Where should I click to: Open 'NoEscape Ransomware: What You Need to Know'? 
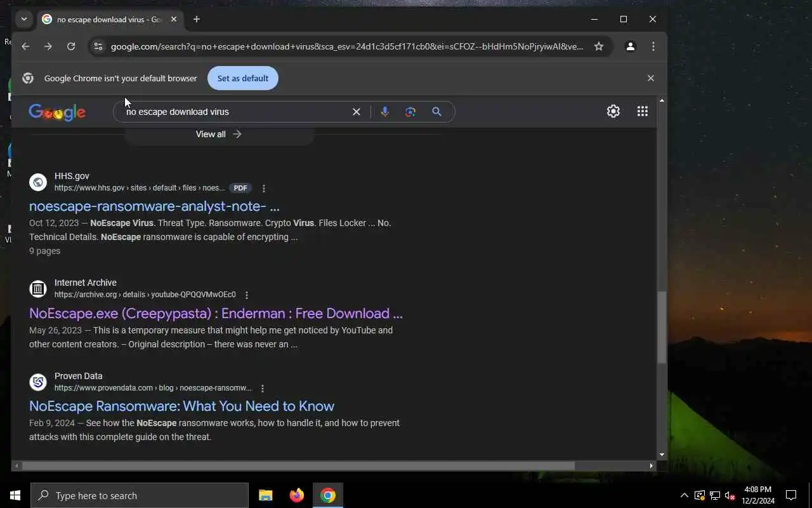[x=181, y=406]
